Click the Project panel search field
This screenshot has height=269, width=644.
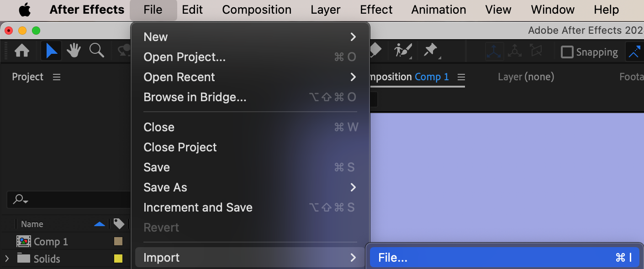pos(69,199)
